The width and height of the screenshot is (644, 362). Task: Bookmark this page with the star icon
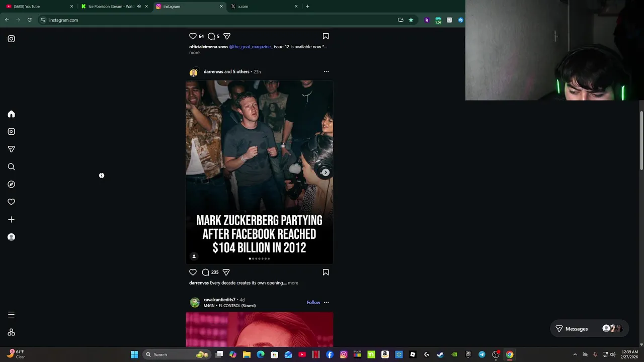411,20
